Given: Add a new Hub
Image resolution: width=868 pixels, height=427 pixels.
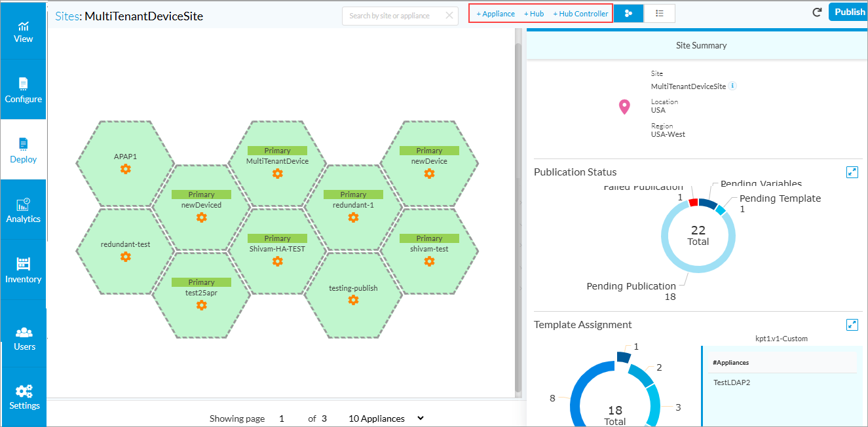Looking at the screenshot, I should click(534, 14).
